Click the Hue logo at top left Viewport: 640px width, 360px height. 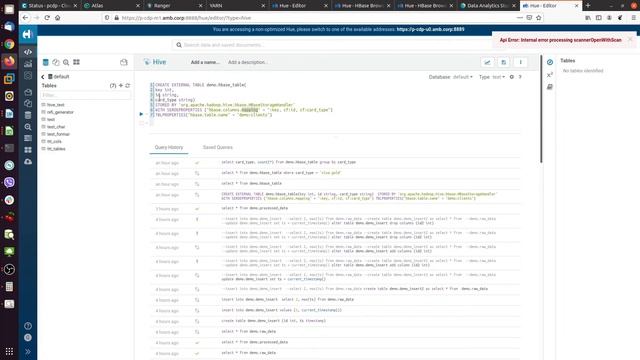tap(27, 34)
